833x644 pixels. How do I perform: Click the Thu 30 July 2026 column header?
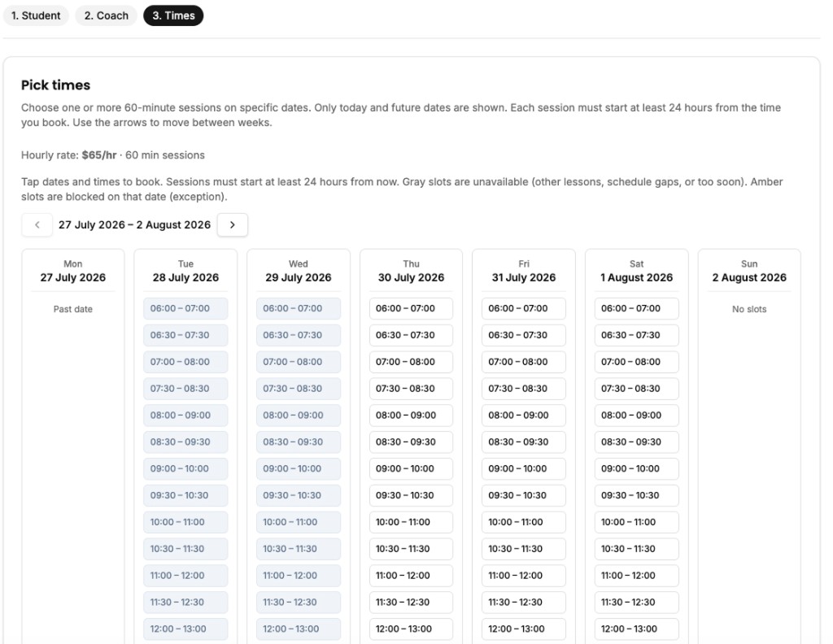click(411, 272)
